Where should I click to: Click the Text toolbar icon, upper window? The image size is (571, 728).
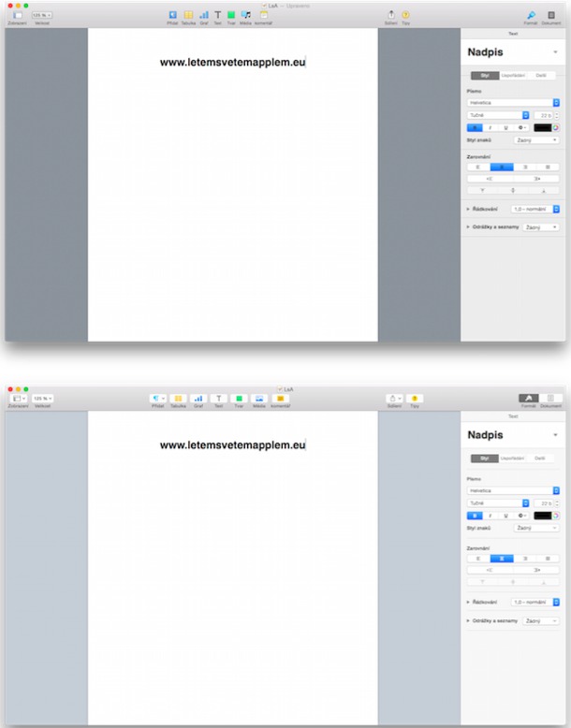tap(217, 15)
